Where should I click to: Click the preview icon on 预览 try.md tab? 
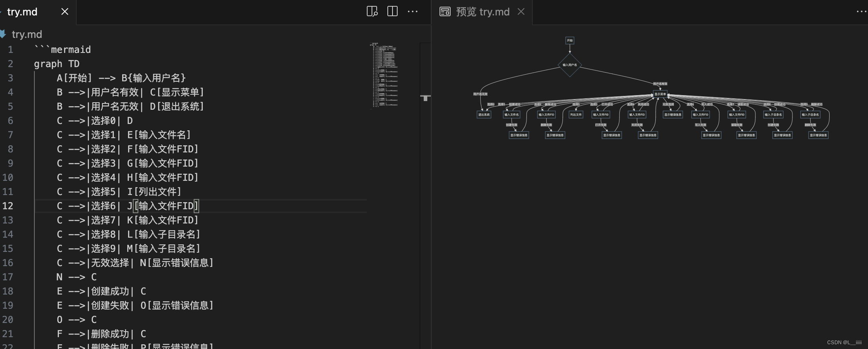click(x=445, y=11)
